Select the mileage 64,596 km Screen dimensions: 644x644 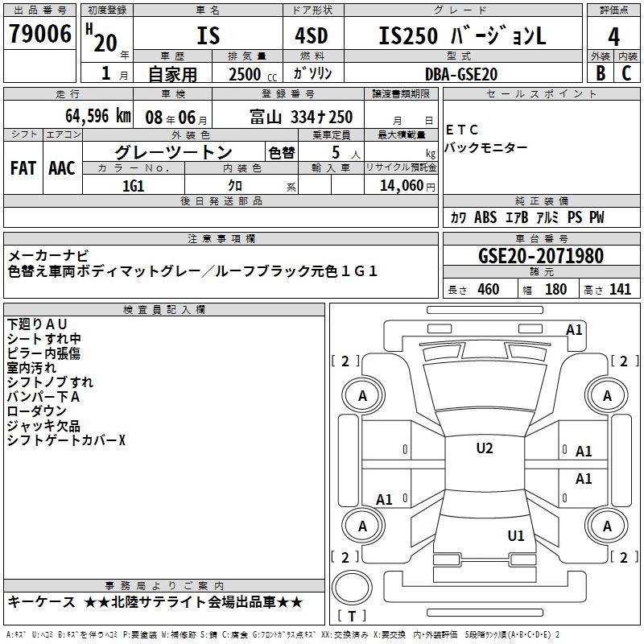tap(98, 116)
